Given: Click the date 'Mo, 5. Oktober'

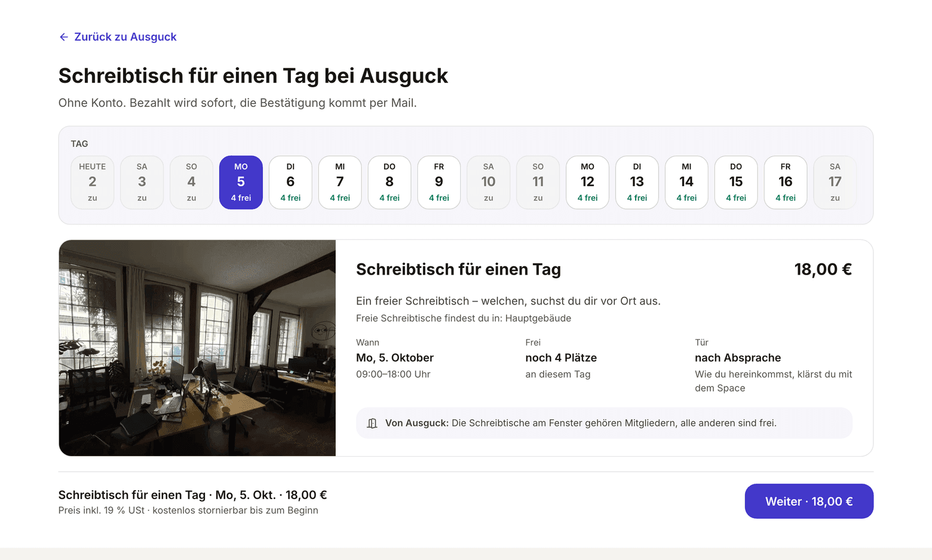Looking at the screenshot, I should click(395, 358).
